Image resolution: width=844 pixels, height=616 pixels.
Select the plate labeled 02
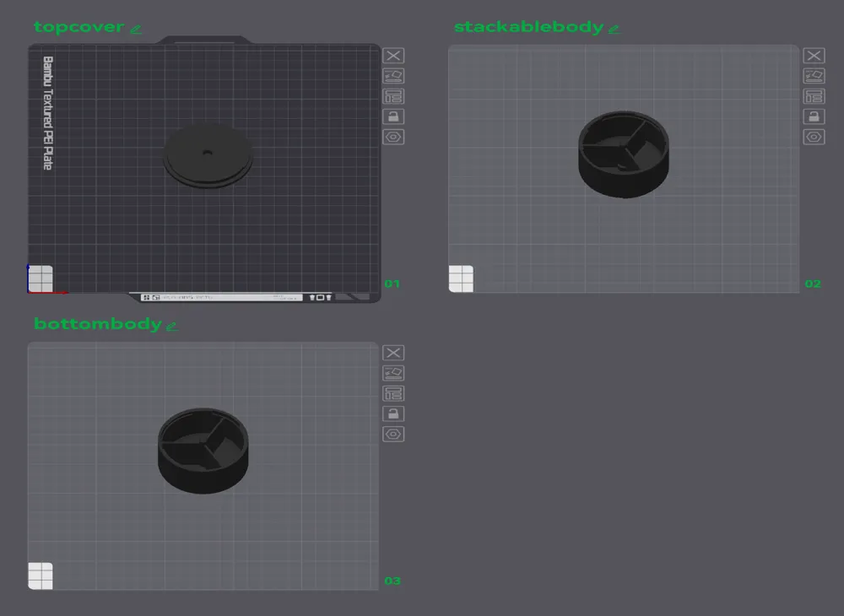pyautogui.click(x=813, y=284)
